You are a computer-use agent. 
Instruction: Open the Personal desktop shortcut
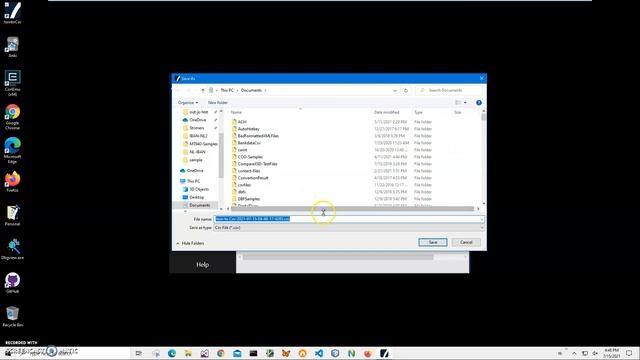click(12, 216)
